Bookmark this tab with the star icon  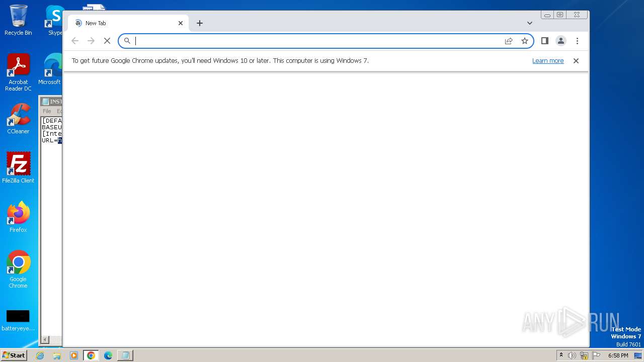click(x=525, y=41)
